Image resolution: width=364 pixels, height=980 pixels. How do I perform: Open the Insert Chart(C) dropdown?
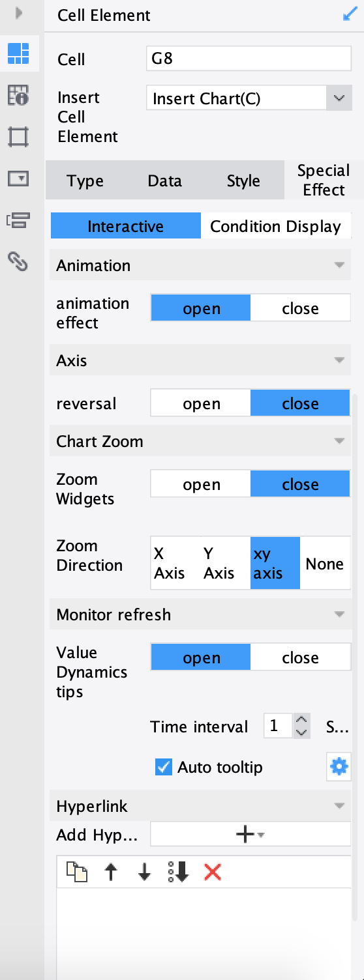click(x=249, y=99)
